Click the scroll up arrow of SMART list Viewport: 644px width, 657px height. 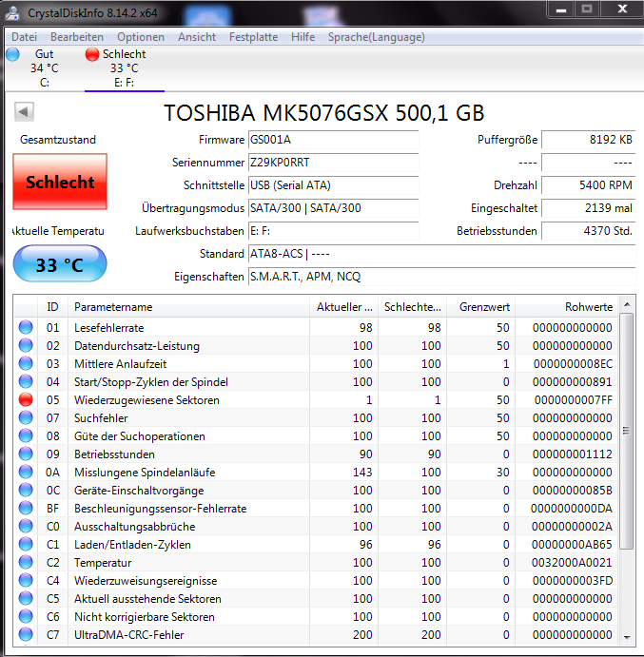coord(627,304)
